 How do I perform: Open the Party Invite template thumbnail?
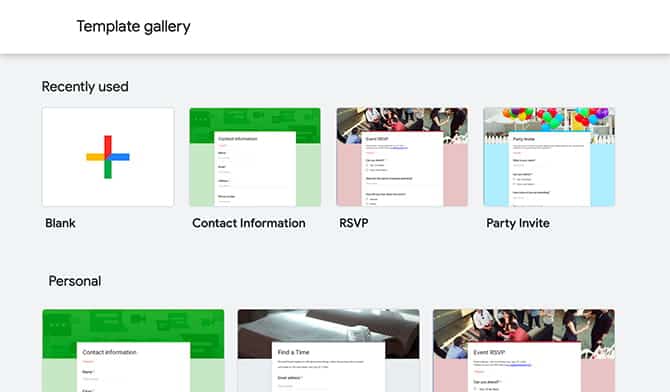point(549,157)
